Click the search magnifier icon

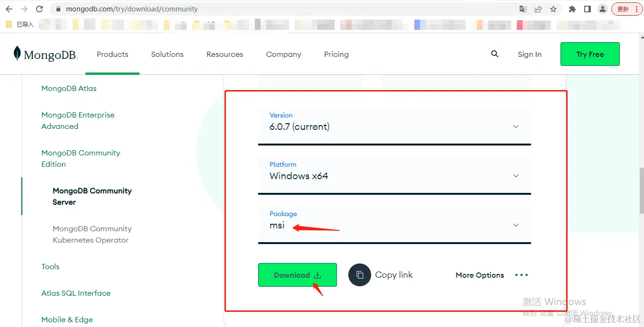495,54
